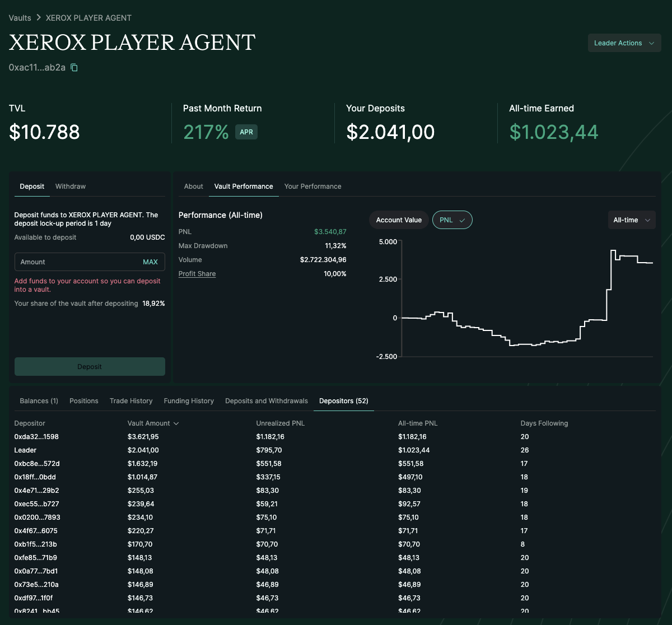Select the About tab
672x625 pixels.
(x=193, y=186)
